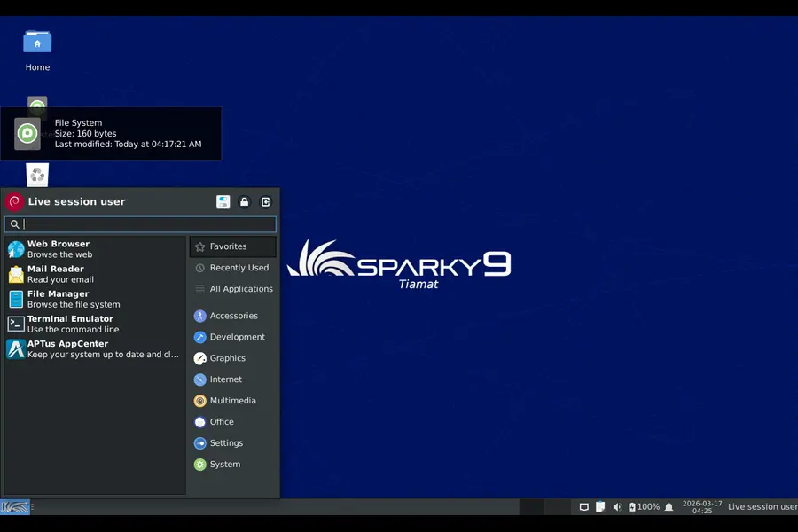The width and height of the screenshot is (798, 532).
Task: Mute audio via the volume tray icon
Action: tap(617, 506)
